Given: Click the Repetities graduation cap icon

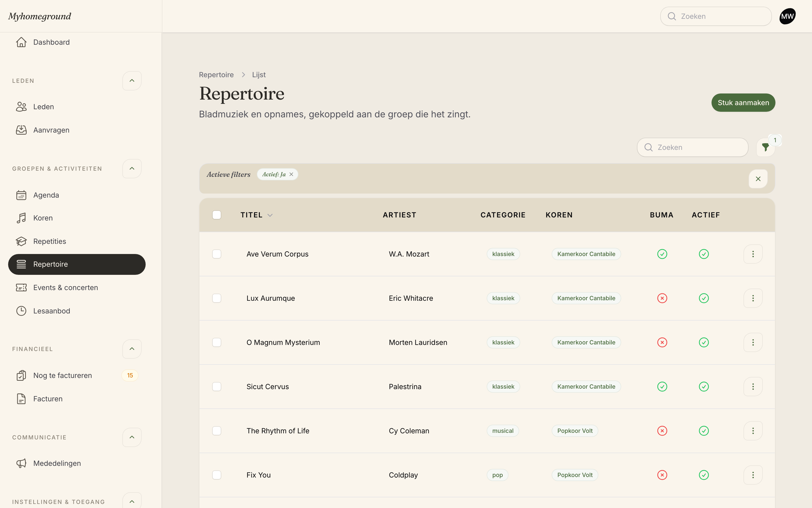Looking at the screenshot, I should click(x=21, y=241).
